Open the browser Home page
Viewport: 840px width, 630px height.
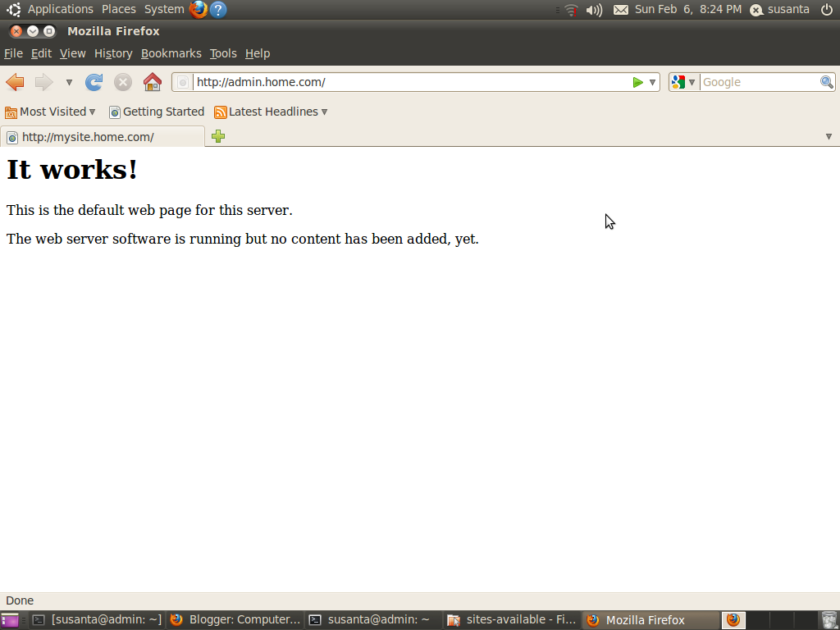coord(152,82)
